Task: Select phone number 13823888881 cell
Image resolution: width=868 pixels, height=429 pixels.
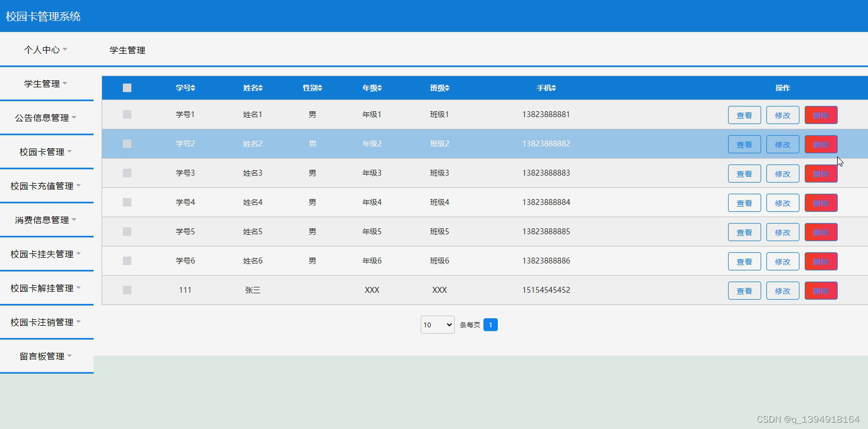Action: [x=546, y=114]
